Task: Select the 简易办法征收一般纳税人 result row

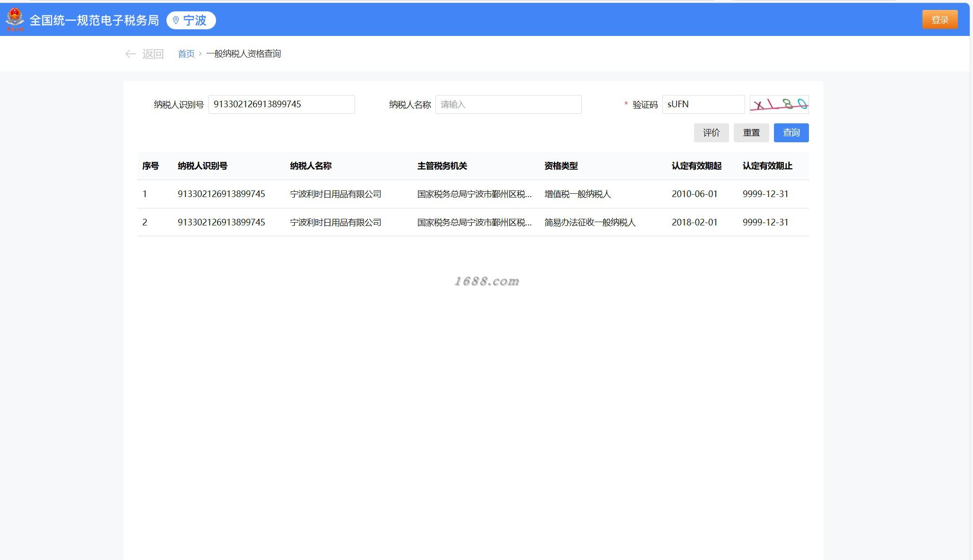Action: (x=590, y=223)
